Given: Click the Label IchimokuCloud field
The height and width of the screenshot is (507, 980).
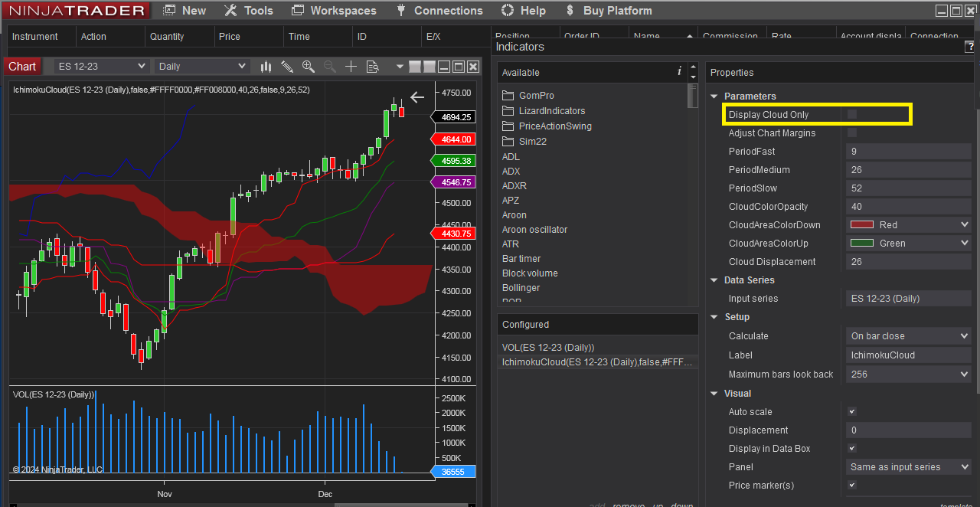Looking at the screenshot, I should (x=909, y=355).
